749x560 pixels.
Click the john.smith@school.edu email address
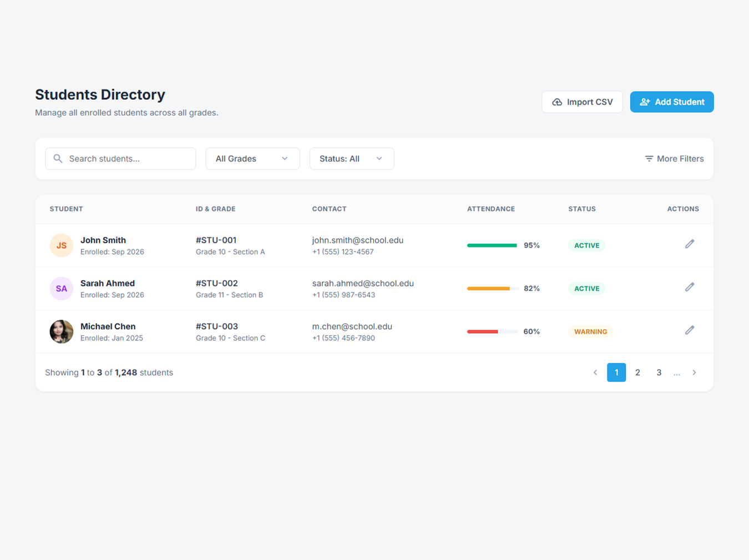pos(357,240)
